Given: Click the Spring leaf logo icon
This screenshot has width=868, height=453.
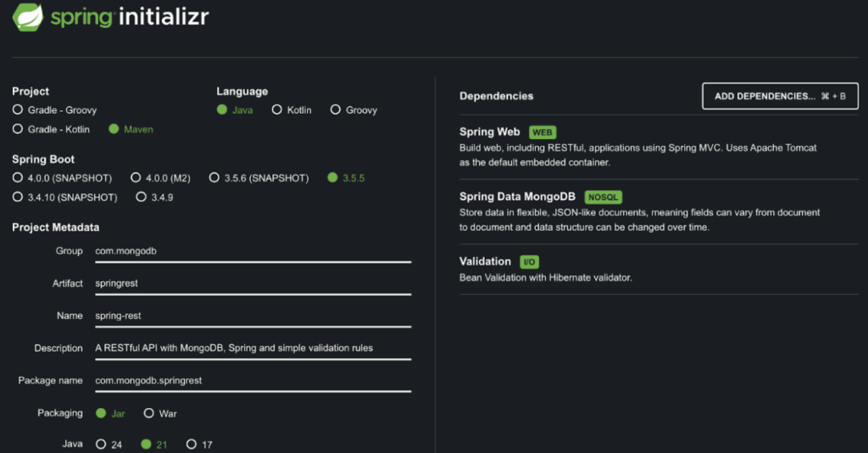Looking at the screenshot, I should click(x=28, y=17).
